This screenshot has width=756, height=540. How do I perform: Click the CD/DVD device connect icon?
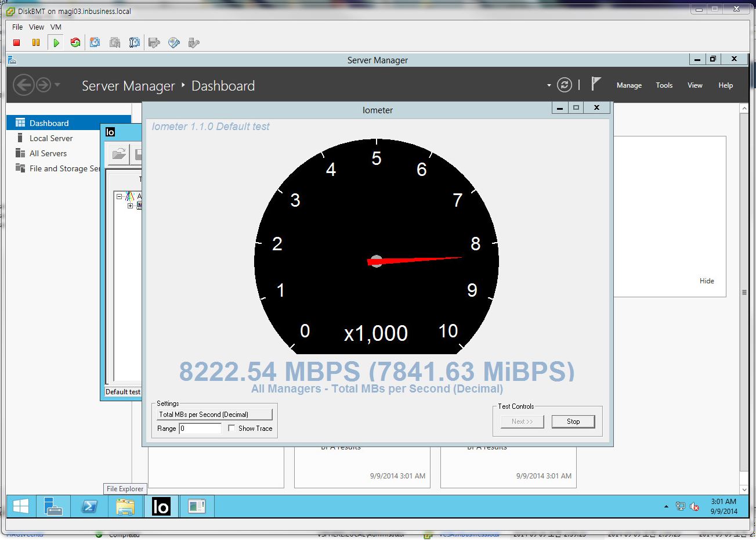(x=174, y=42)
